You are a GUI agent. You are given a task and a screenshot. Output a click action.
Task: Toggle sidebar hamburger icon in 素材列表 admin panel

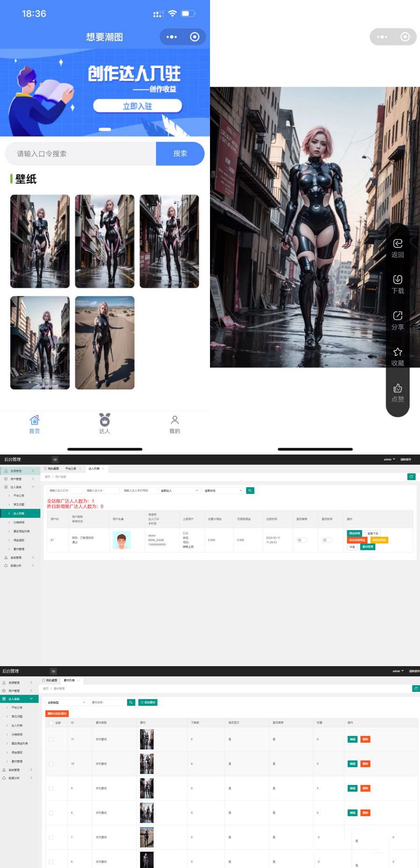click(x=54, y=671)
